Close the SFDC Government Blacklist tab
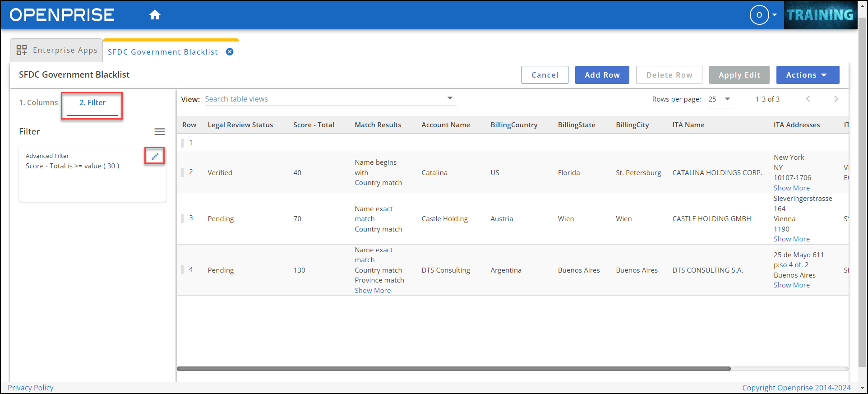 pyautogui.click(x=230, y=52)
